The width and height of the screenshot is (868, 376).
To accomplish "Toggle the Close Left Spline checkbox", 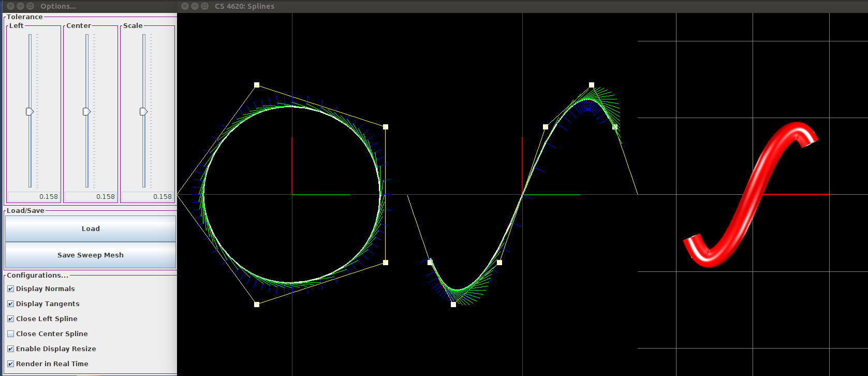I will (11, 319).
